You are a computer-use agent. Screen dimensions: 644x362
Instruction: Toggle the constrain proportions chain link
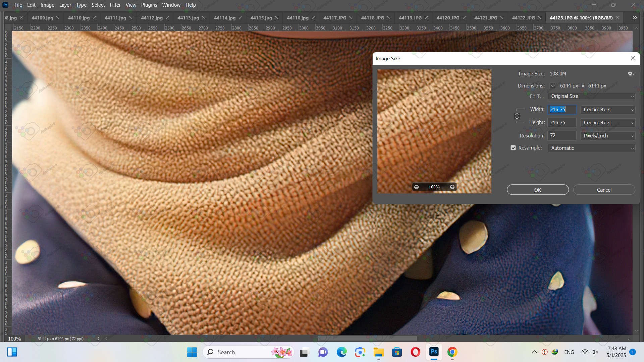tap(517, 116)
